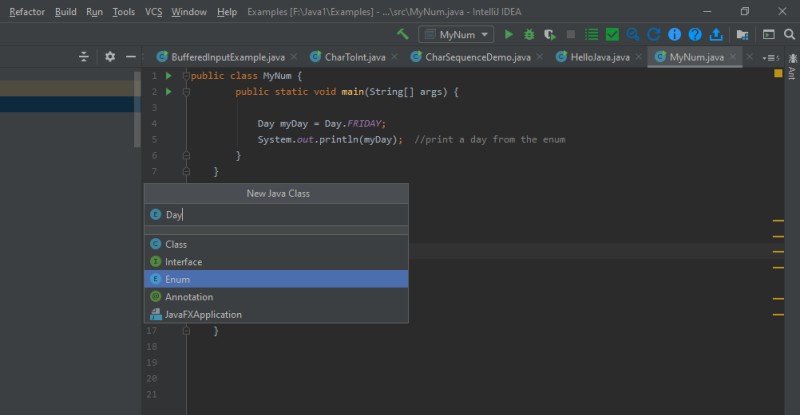
Task: Click the project panel vertical scrollbar
Action: point(137,109)
